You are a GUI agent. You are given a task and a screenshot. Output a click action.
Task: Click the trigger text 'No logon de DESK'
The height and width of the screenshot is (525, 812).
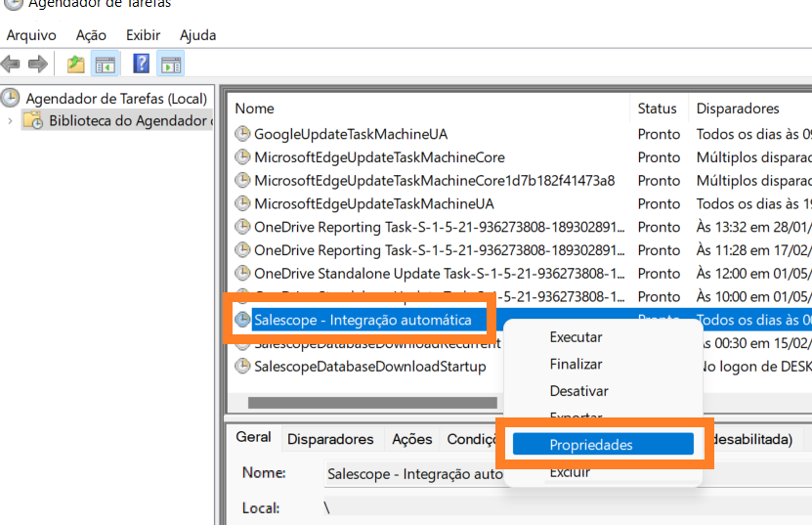(x=756, y=367)
